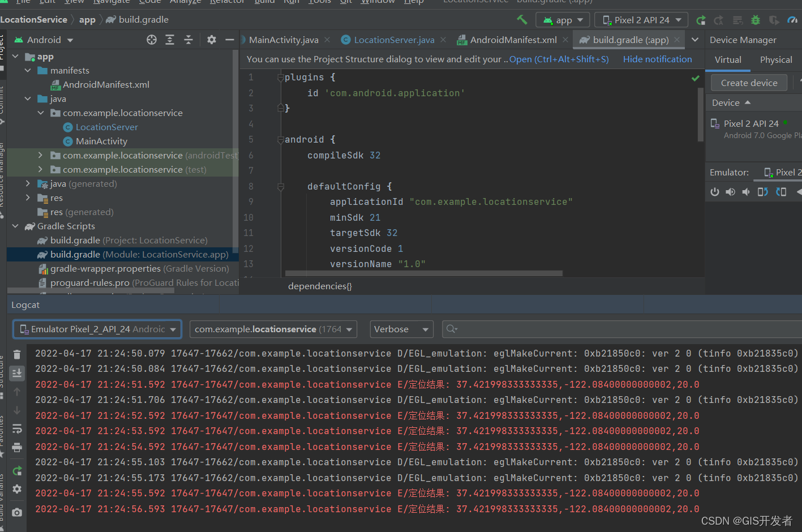Expand com.example.locationservice (androidTest) package
This screenshot has width=802, height=532.
(40, 155)
